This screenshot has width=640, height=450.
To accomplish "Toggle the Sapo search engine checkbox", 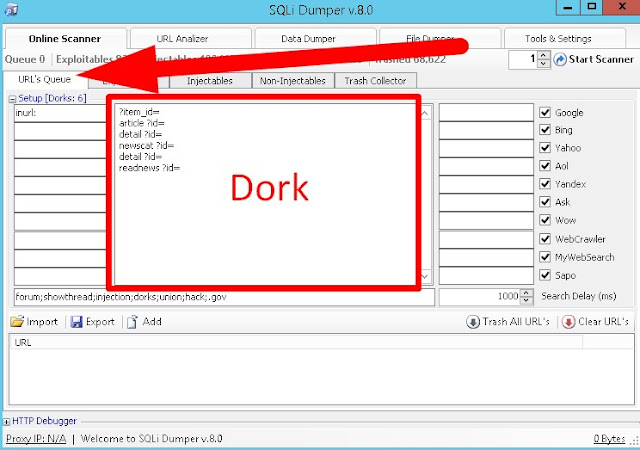I will (x=545, y=275).
